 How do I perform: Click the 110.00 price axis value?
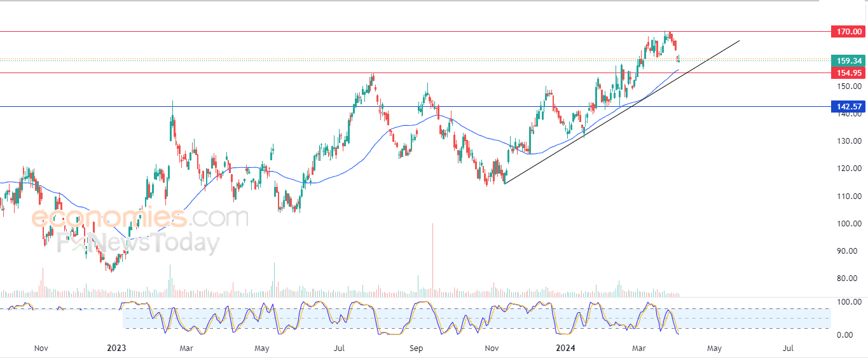coord(850,196)
